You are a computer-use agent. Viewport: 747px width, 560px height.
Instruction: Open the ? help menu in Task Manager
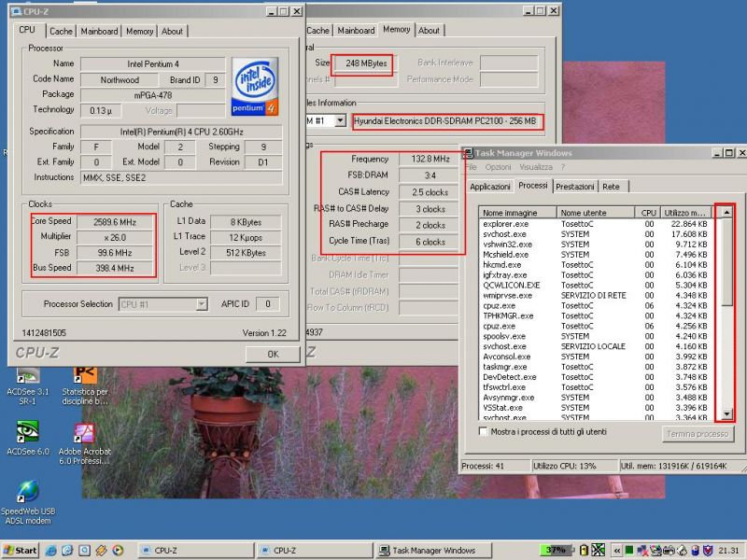click(x=563, y=167)
